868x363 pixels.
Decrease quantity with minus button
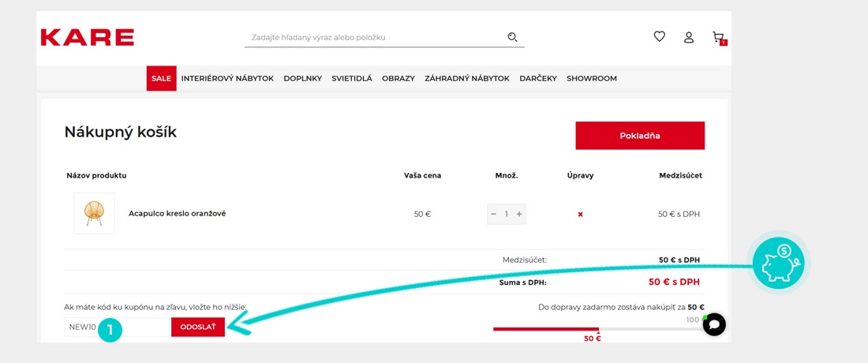tap(494, 214)
